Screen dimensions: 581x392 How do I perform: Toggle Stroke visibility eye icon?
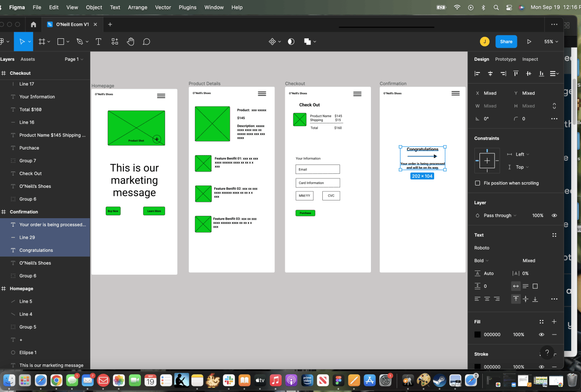tap(541, 367)
